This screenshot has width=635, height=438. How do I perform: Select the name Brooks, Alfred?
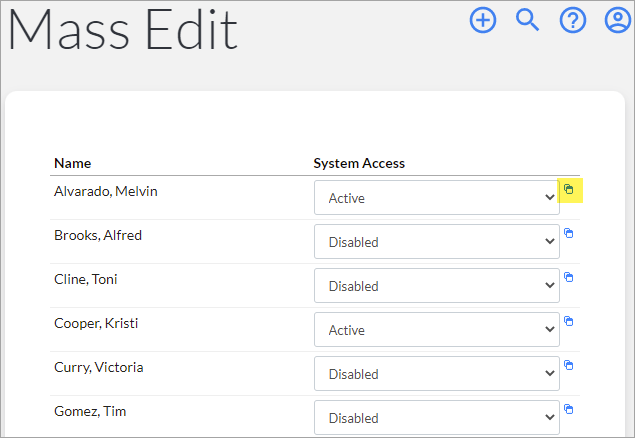(98, 235)
